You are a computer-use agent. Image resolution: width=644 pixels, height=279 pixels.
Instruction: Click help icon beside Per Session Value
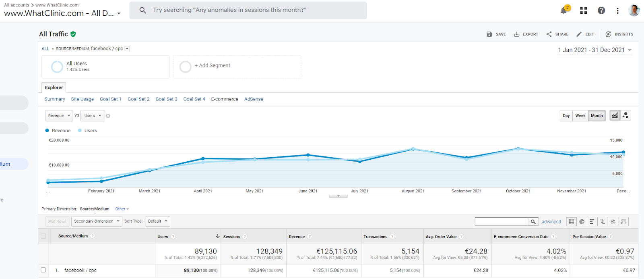[611, 237]
